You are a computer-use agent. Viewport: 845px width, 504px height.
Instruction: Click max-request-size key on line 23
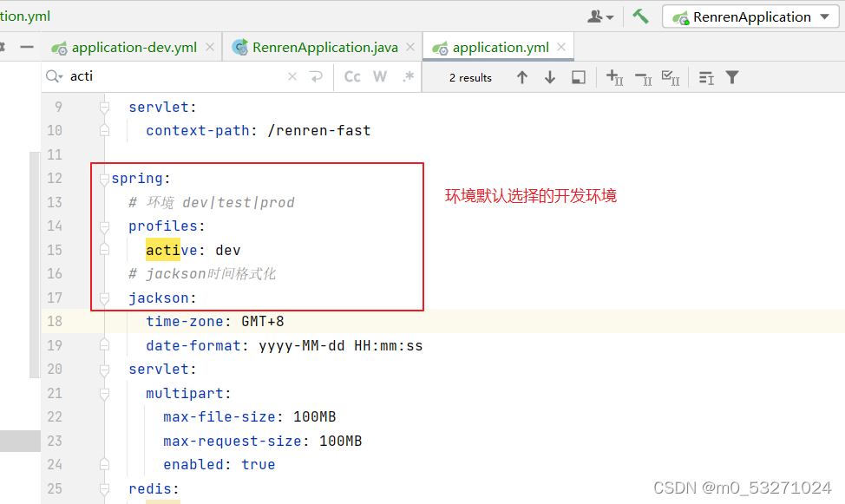point(233,441)
